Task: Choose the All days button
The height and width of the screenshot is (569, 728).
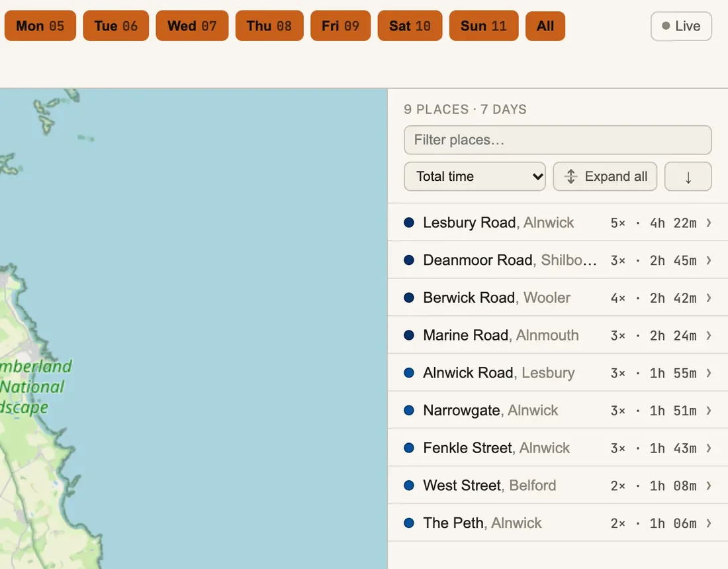Action: point(545,26)
